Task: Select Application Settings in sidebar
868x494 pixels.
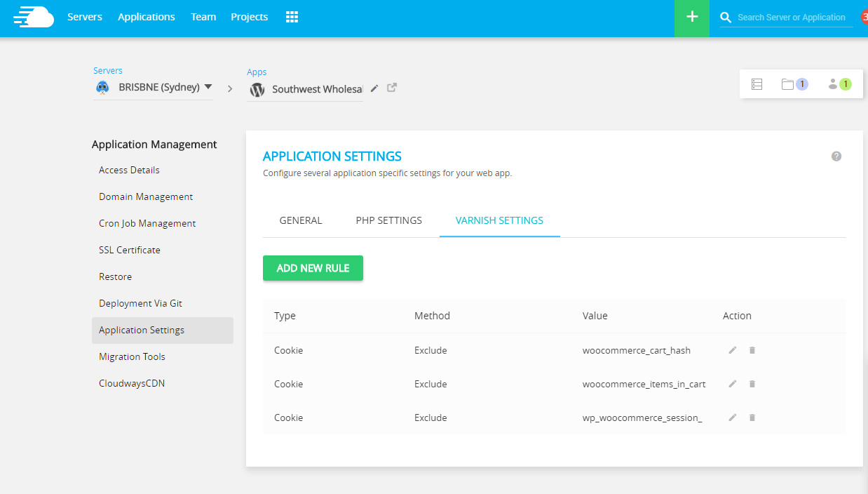Action: tap(163, 330)
